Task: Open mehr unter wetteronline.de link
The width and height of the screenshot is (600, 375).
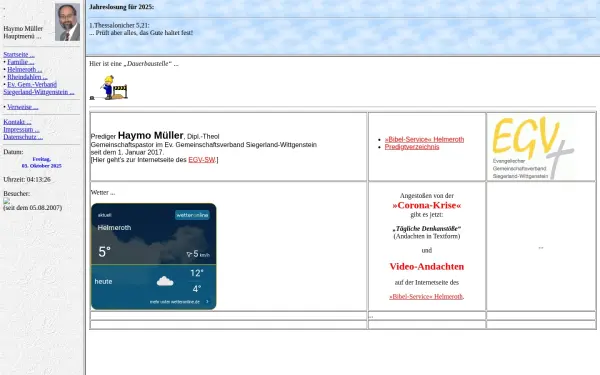Action: 179,302
